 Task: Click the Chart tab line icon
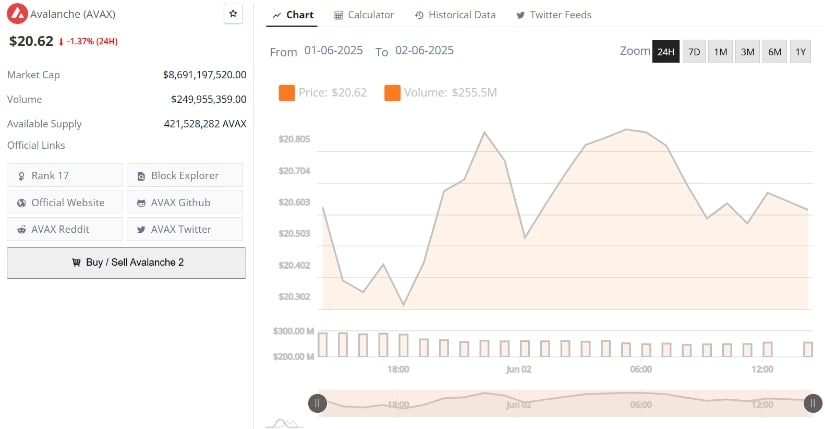(277, 15)
